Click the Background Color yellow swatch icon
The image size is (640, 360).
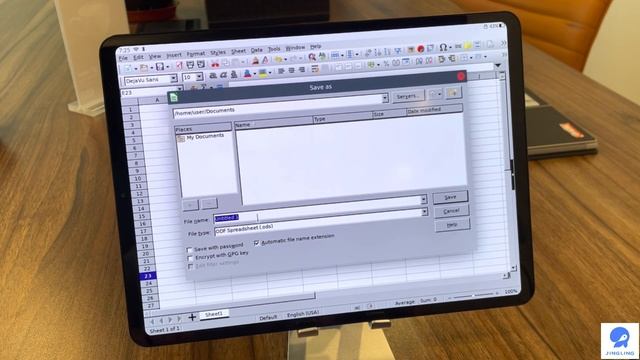263,73
